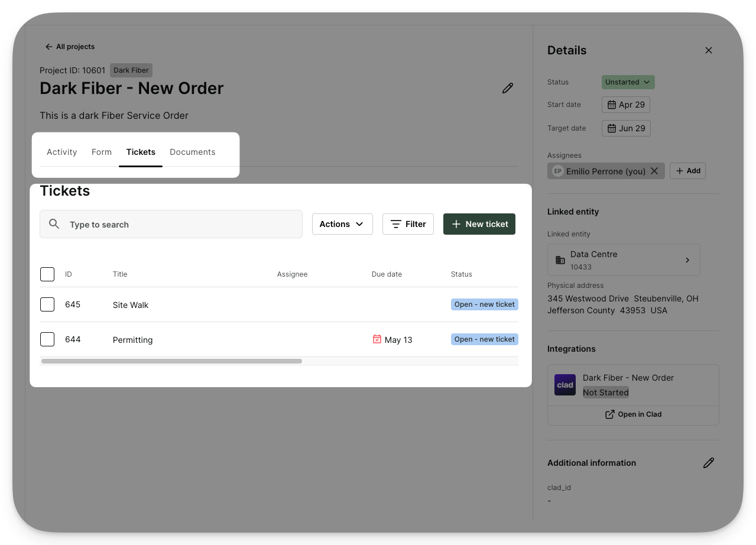Open the Actions dropdown

pos(342,224)
